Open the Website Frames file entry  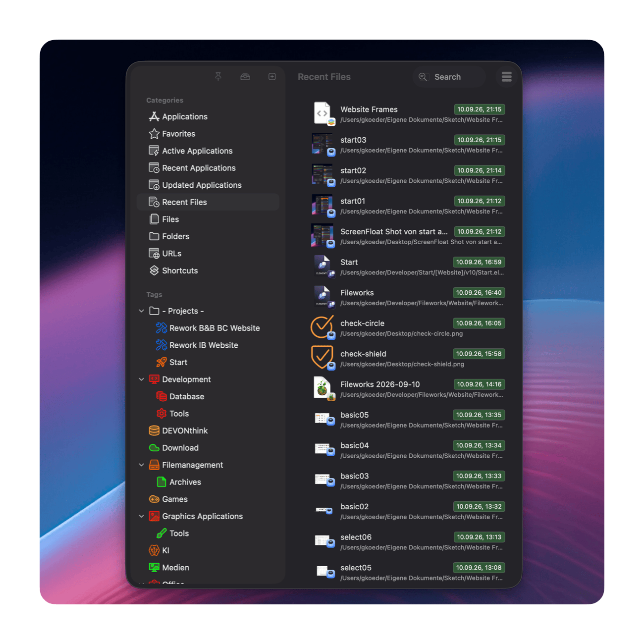pos(408,114)
